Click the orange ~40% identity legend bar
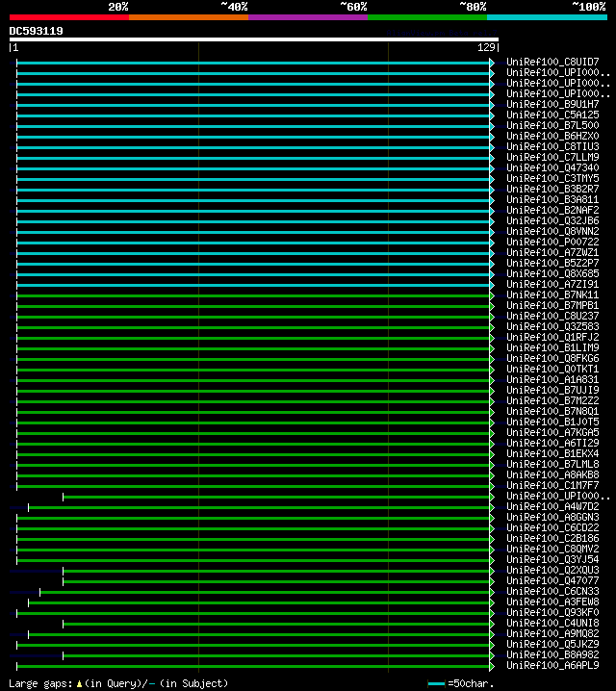The image size is (616, 691). [189, 17]
